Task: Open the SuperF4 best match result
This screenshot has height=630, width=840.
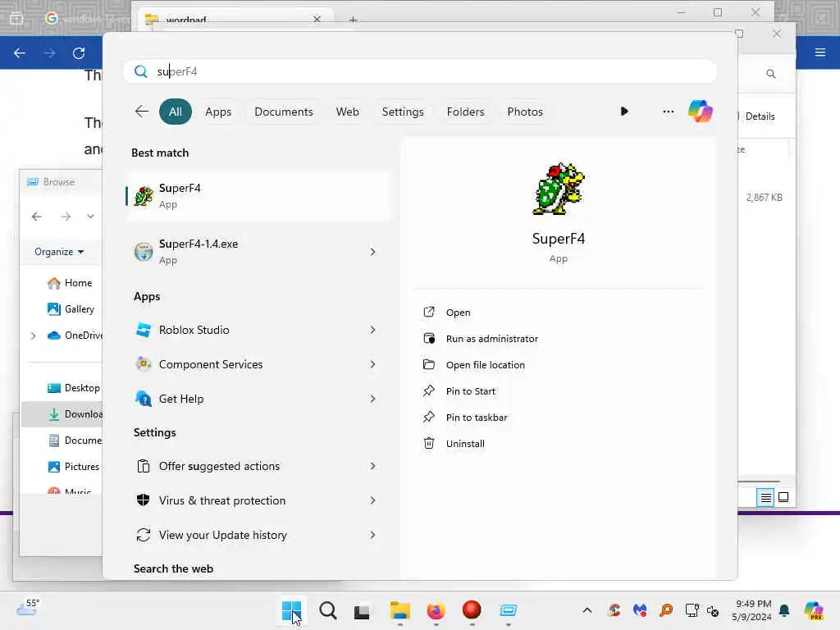Action: click(x=258, y=195)
